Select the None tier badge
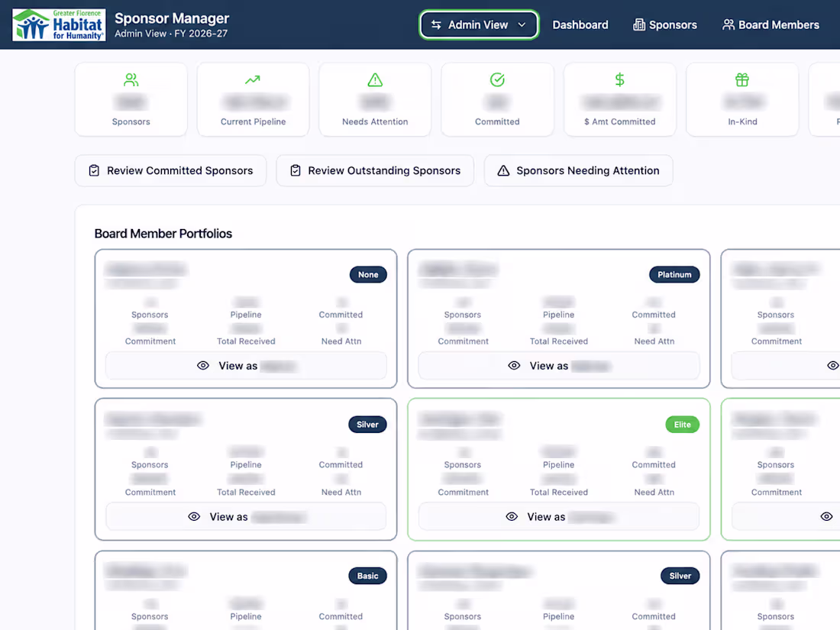 (x=368, y=274)
